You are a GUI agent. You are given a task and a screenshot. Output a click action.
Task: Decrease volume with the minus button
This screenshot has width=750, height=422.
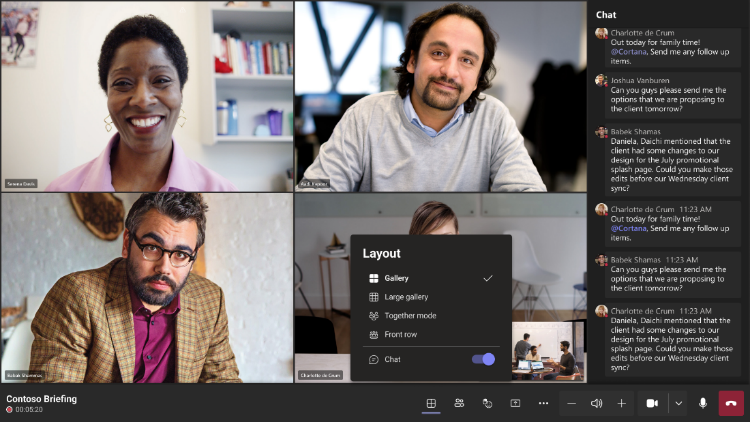pos(572,403)
